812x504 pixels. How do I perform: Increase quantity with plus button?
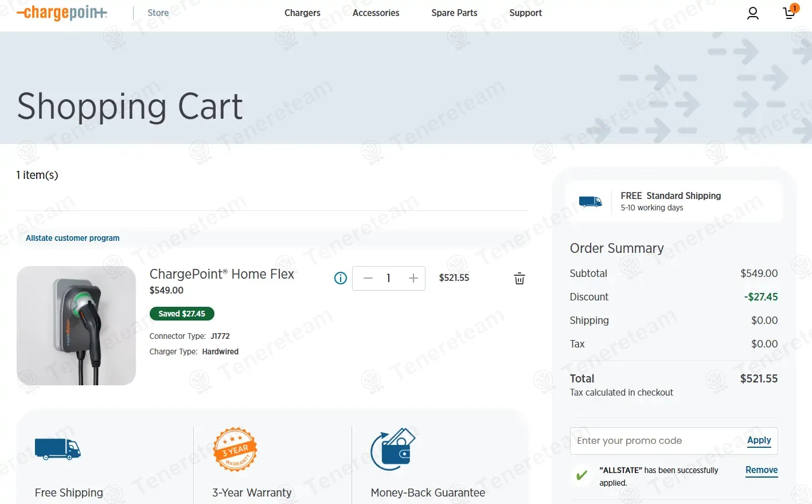413,279
